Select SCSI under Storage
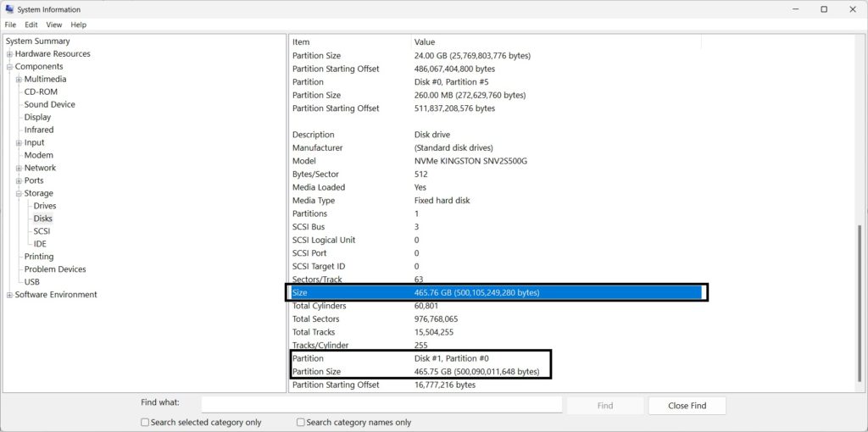Viewport: 868px width, 432px height. [42, 232]
